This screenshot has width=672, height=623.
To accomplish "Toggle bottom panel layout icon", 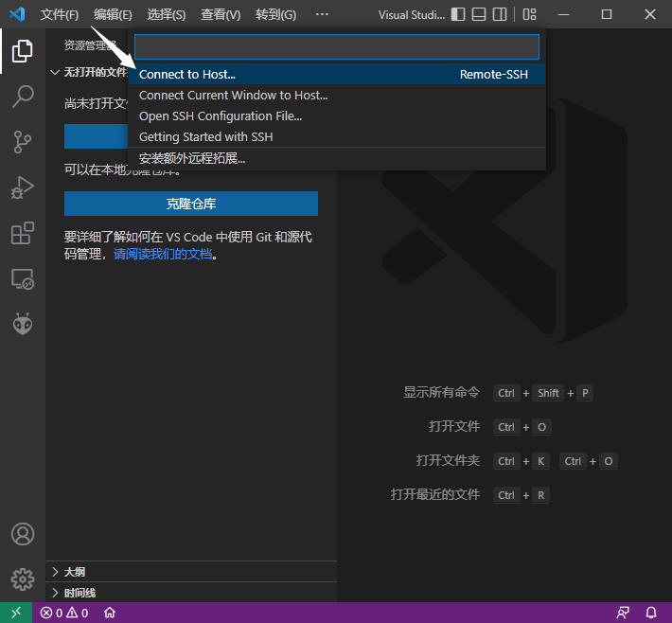I will [479, 14].
